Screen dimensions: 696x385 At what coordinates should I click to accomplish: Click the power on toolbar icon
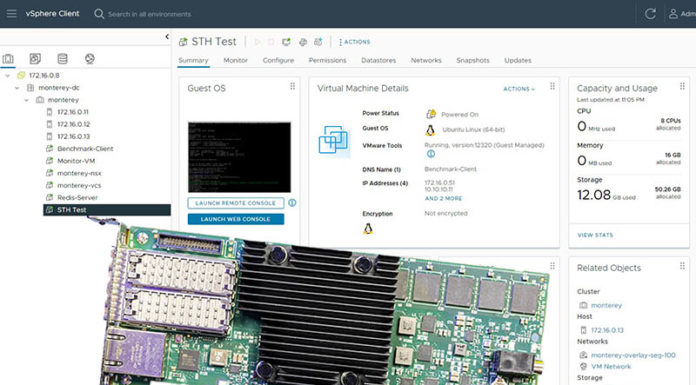pos(257,42)
